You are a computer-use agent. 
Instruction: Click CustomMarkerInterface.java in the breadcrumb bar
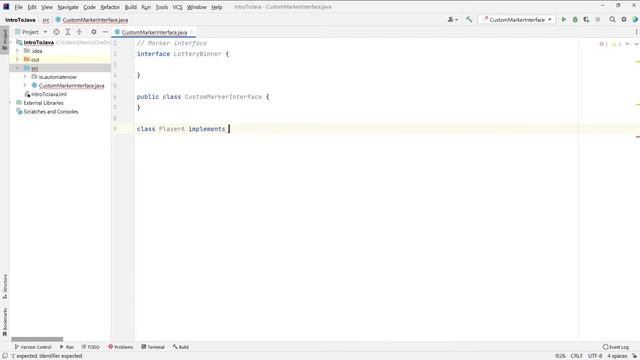tap(92, 20)
